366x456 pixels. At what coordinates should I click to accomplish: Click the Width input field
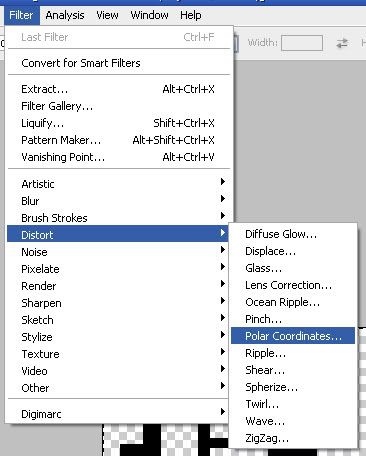pyautogui.click(x=302, y=43)
